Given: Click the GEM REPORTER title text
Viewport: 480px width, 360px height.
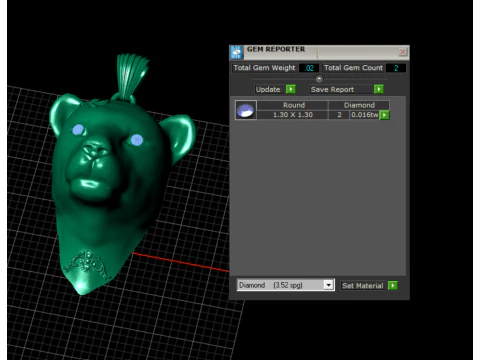Looking at the screenshot, I should click(x=276, y=49).
